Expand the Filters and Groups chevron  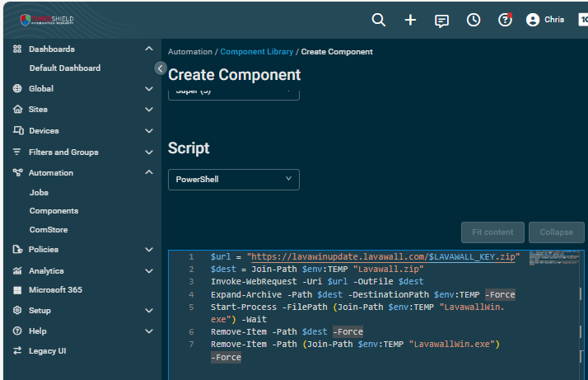click(149, 152)
